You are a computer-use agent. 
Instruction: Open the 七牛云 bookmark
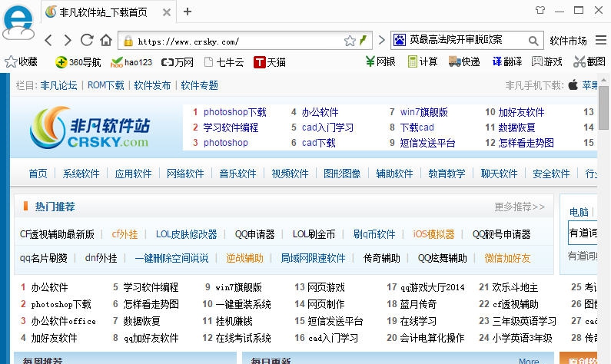[x=224, y=62]
